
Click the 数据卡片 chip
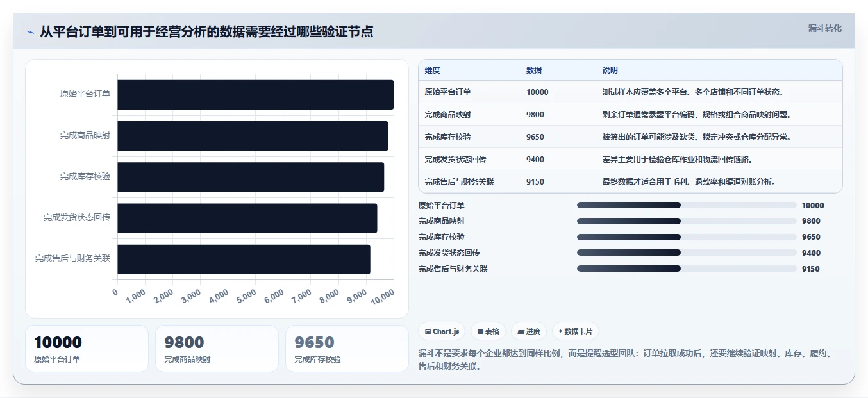[576, 331]
